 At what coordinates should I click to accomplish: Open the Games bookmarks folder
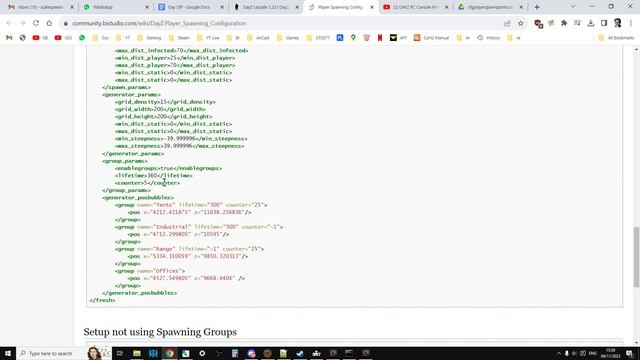tap(288, 38)
